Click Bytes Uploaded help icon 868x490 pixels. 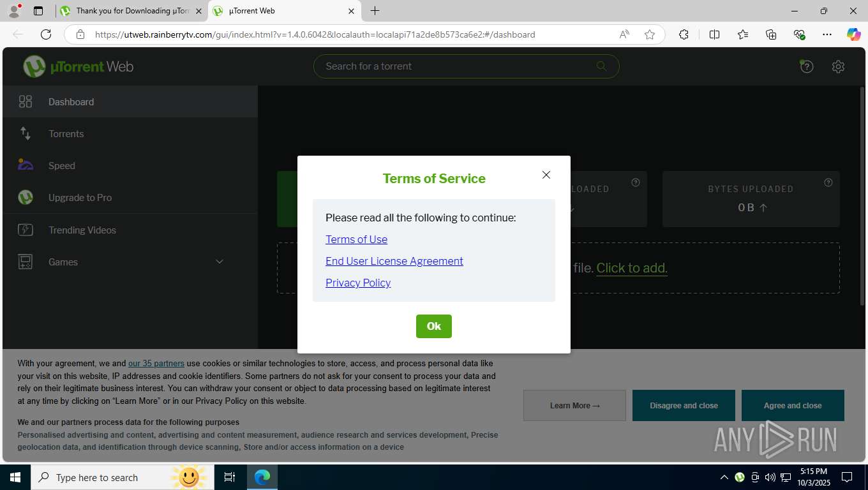(x=828, y=182)
